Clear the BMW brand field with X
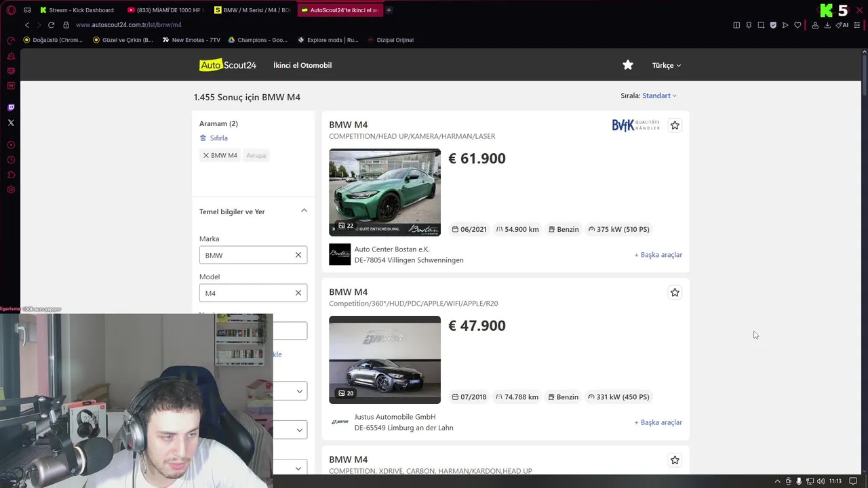868x488 pixels. click(298, 255)
